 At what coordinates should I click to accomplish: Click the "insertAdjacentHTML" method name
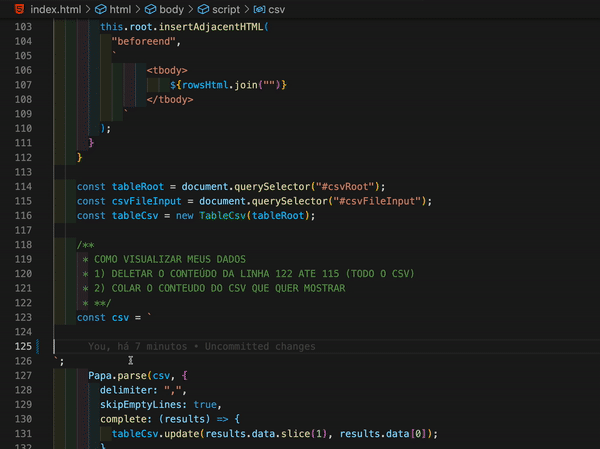[211, 27]
